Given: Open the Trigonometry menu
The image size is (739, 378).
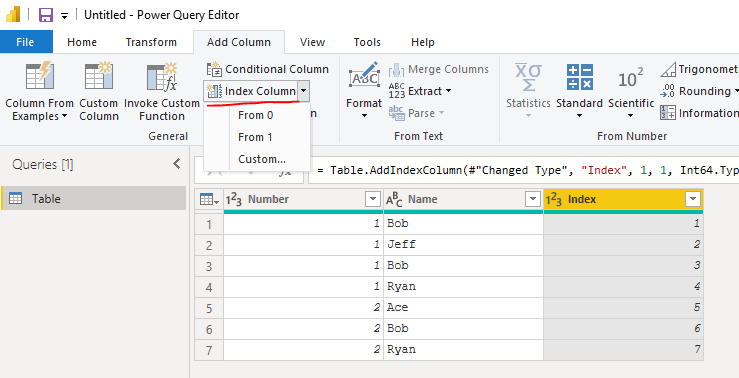Looking at the screenshot, I should (x=699, y=69).
